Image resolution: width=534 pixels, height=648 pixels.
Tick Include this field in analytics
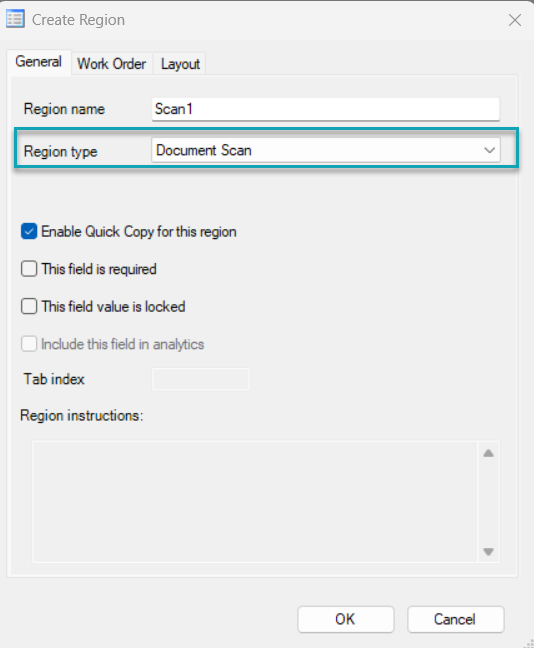(29, 344)
